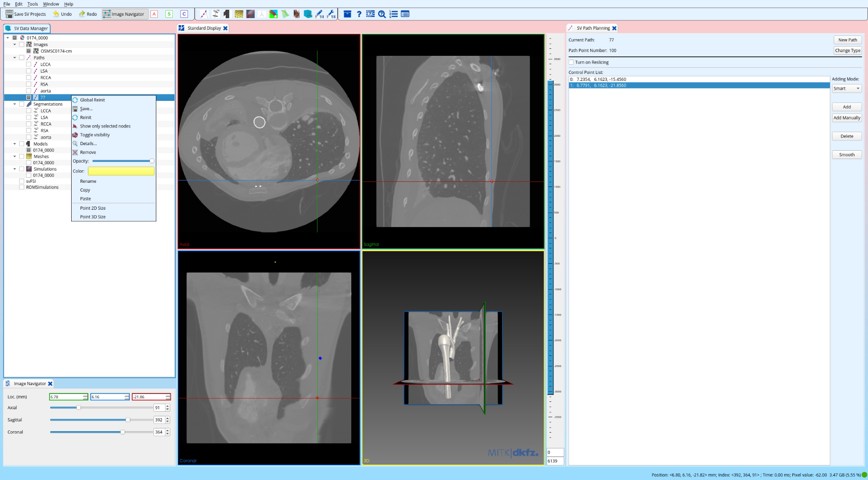This screenshot has width=868, height=480.
Task: Open the Path Planning tool in the toolbar
Action: point(203,14)
